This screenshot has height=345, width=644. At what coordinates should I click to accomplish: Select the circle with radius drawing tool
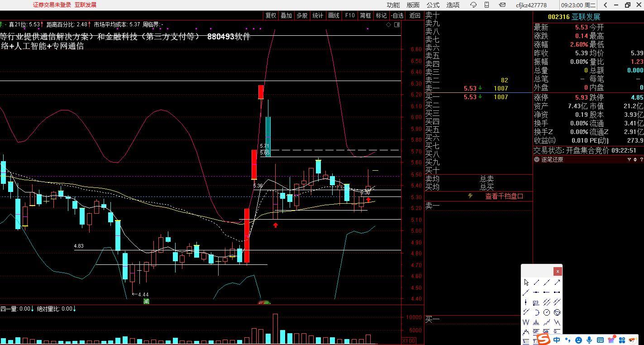[x=547, y=312]
